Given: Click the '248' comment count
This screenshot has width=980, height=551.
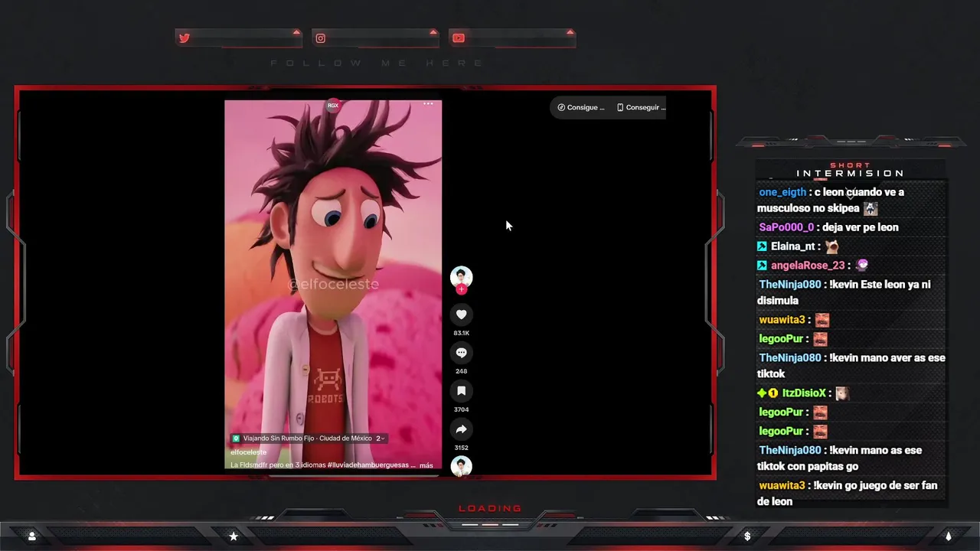Looking at the screenshot, I should (461, 371).
